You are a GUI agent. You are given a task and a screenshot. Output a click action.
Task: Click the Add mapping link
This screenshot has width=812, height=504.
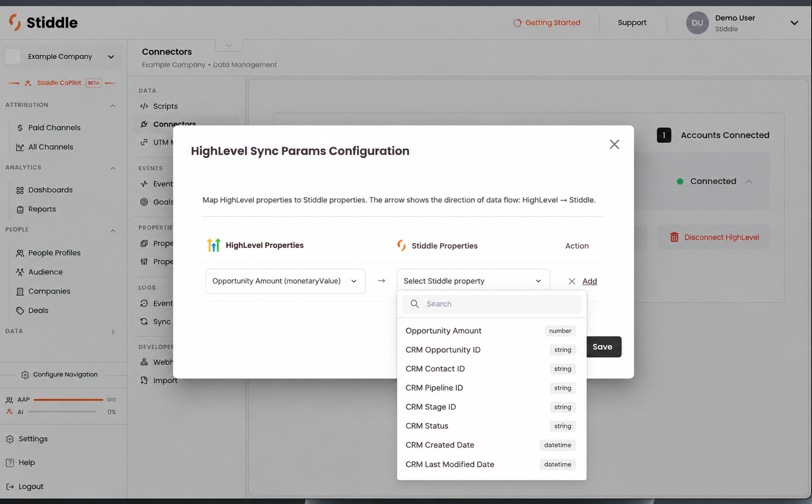point(589,282)
